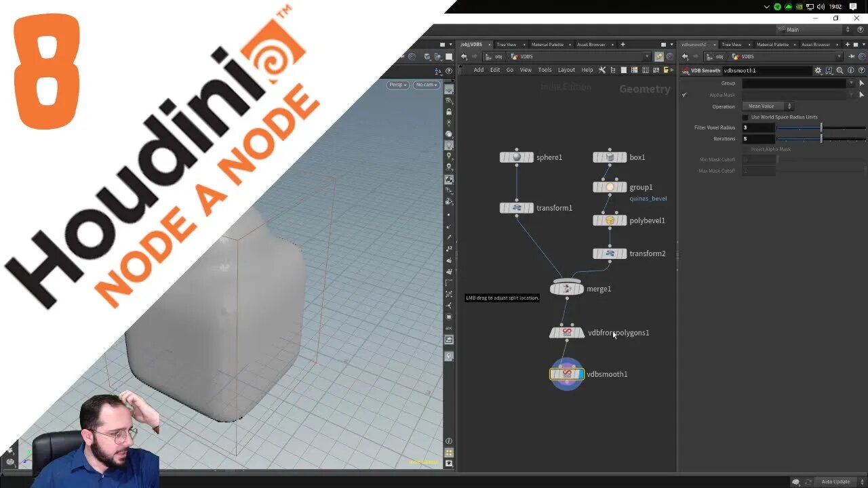Image resolution: width=868 pixels, height=488 pixels.
Task: Open the network editor wrench tools icon
Action: click(604, 70)
